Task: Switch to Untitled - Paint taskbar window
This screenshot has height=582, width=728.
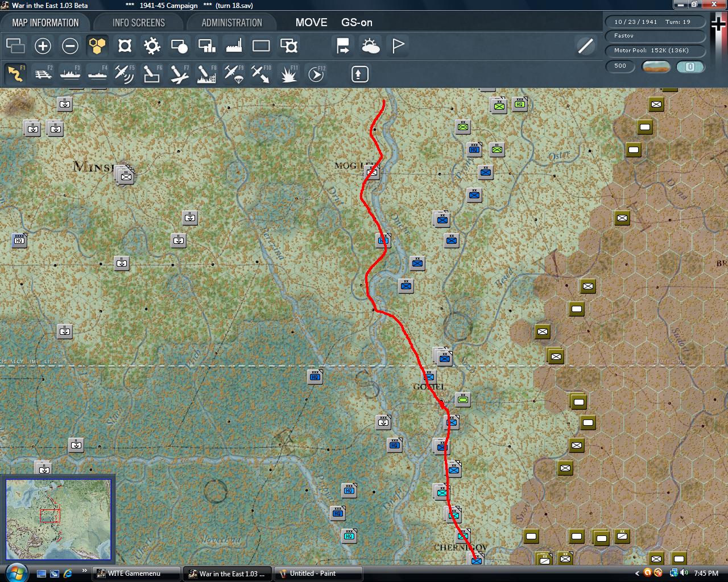Action: click(318, 573)
